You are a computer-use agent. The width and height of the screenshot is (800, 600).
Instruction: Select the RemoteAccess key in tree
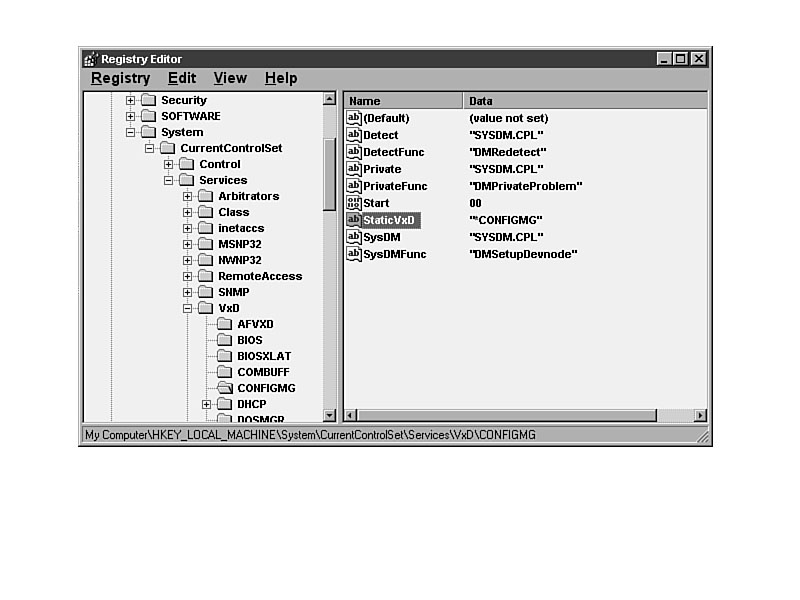coord(259,276)
